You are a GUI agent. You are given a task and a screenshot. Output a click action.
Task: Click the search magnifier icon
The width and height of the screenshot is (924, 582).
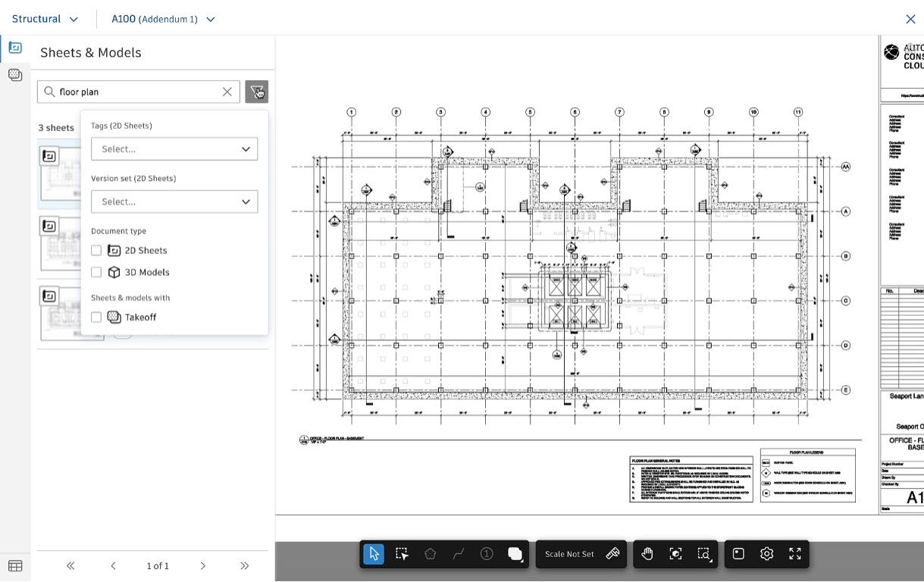coord(50,92)
